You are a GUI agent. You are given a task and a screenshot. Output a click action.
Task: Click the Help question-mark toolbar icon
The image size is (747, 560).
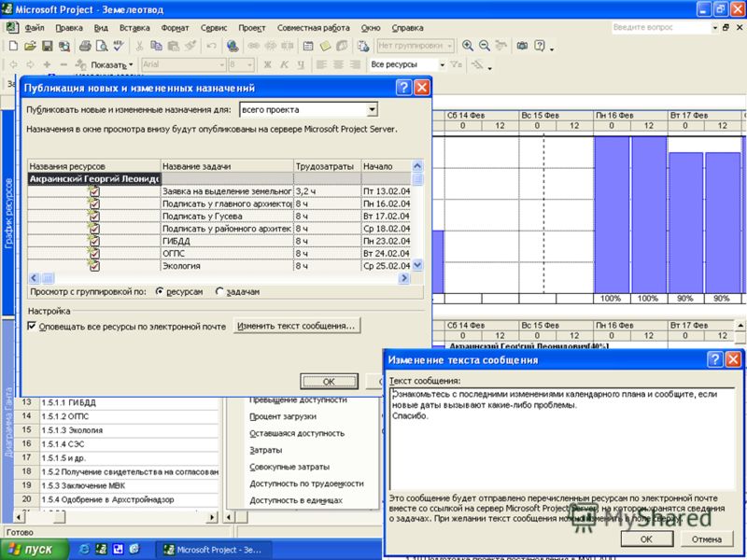point(540,46)
